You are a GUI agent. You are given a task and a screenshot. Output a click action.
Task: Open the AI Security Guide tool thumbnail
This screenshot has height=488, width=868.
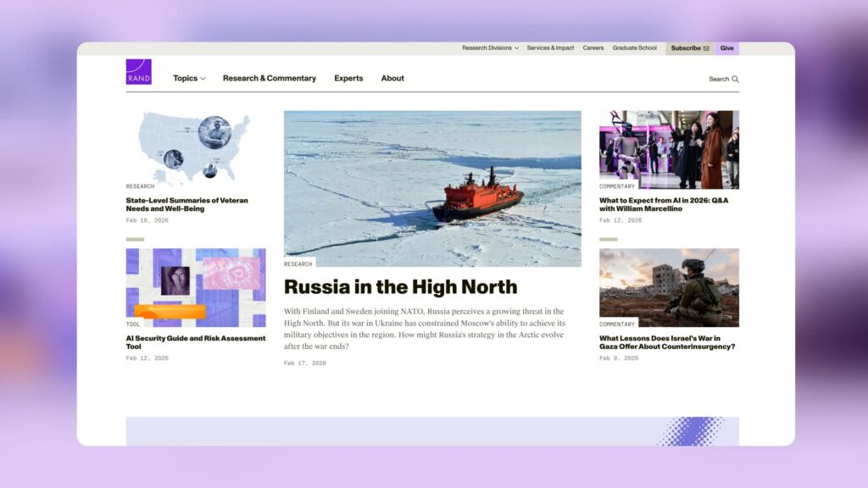(196, 287)
